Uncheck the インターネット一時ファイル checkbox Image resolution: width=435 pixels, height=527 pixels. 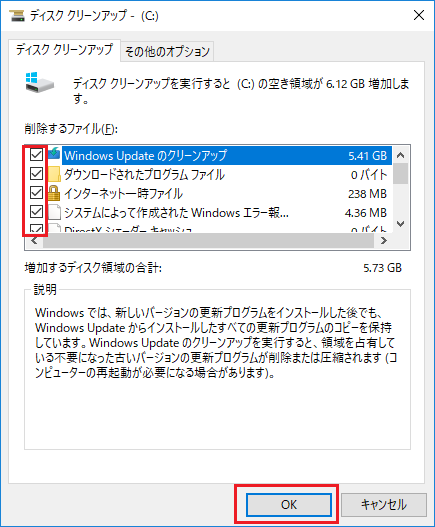point(36,193)
